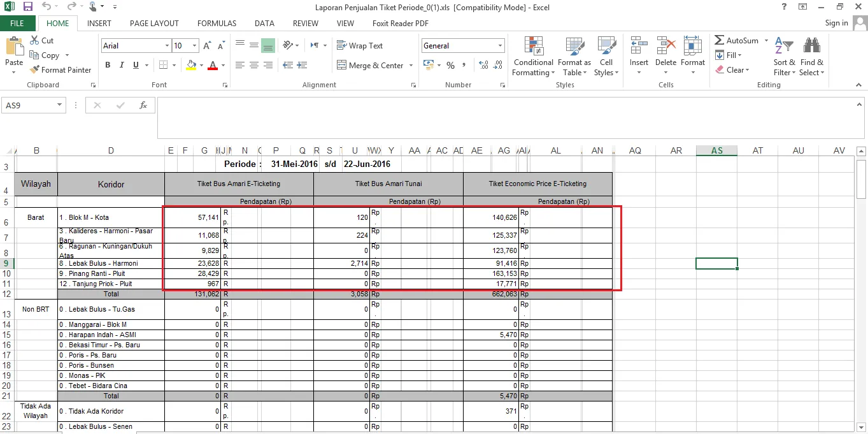The height and width of the screenshot is (434, 868).
Task: Open Conditional Formatting menu
Action: click(533, 56)
